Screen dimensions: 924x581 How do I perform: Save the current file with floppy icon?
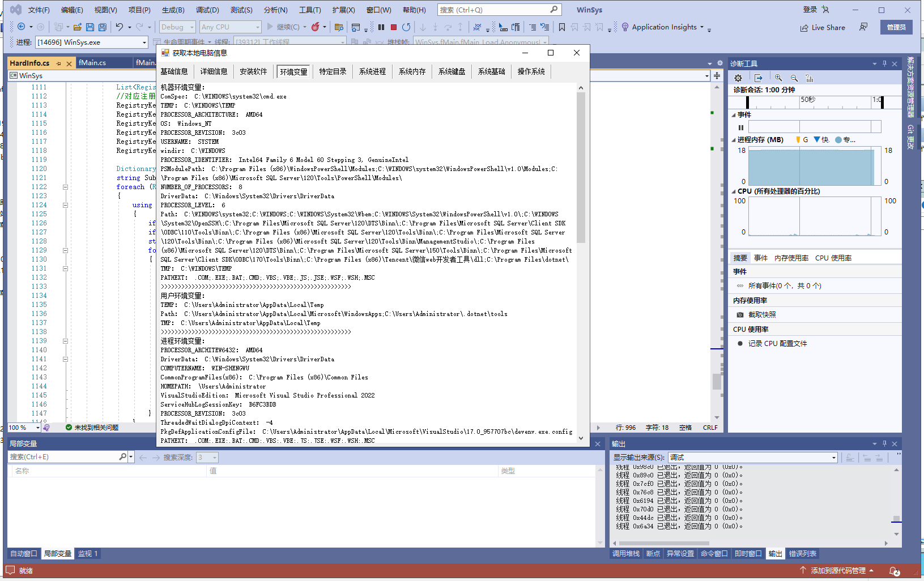pos(90,27)
